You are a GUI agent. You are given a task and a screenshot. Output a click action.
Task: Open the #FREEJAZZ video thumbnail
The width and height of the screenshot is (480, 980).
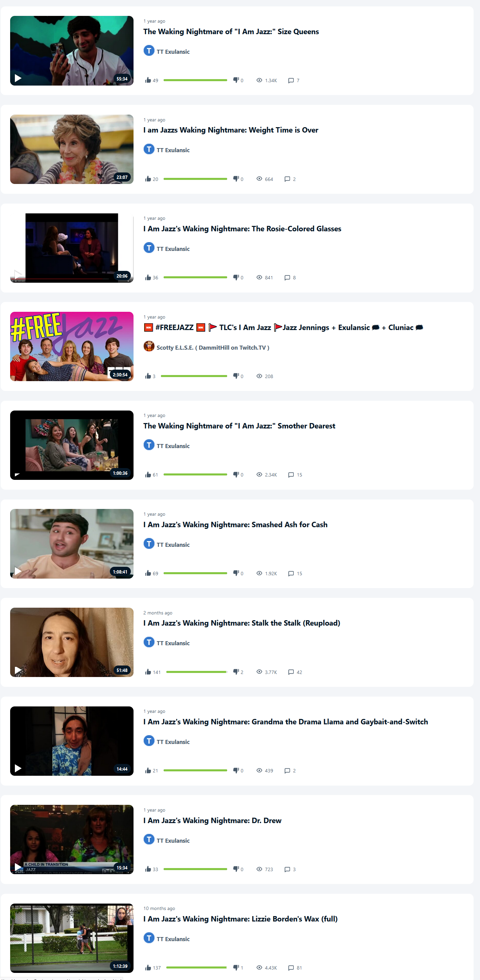tap(72, 347)
